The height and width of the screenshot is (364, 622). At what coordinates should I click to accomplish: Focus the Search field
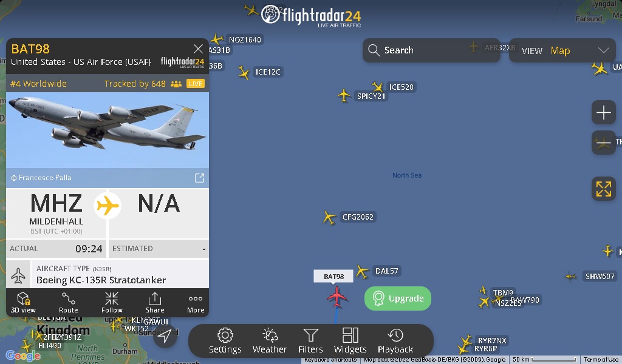pos(431,50)
